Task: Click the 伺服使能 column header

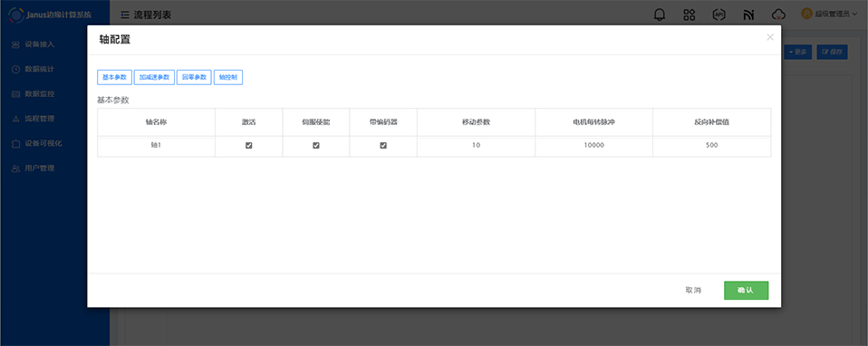Action: [x=316, y=121]
